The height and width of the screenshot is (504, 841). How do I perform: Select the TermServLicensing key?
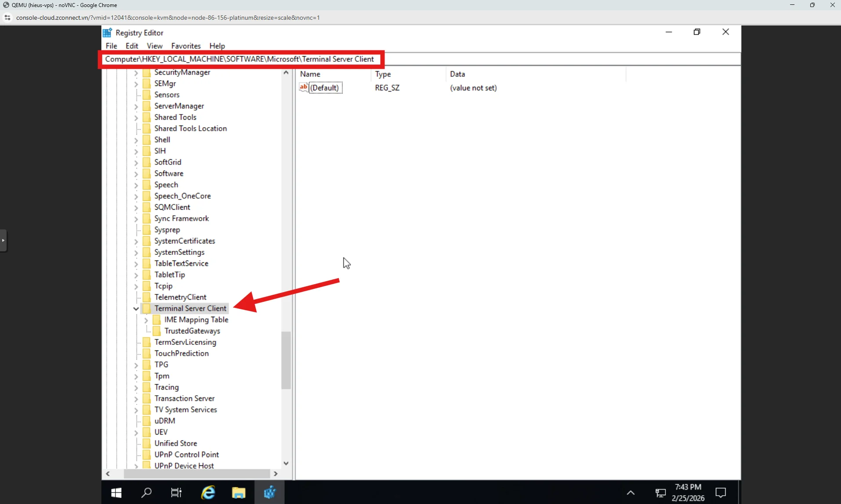click(185, 342)
